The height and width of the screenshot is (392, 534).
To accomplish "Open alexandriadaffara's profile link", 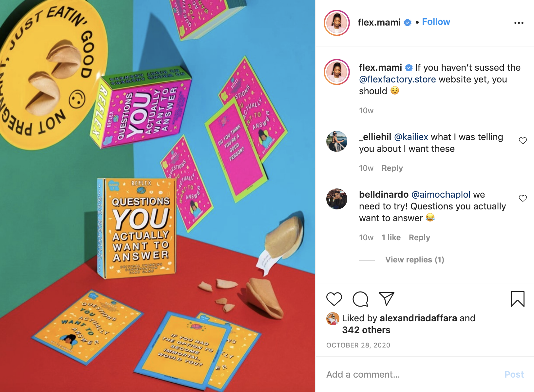I will [418, 318].
